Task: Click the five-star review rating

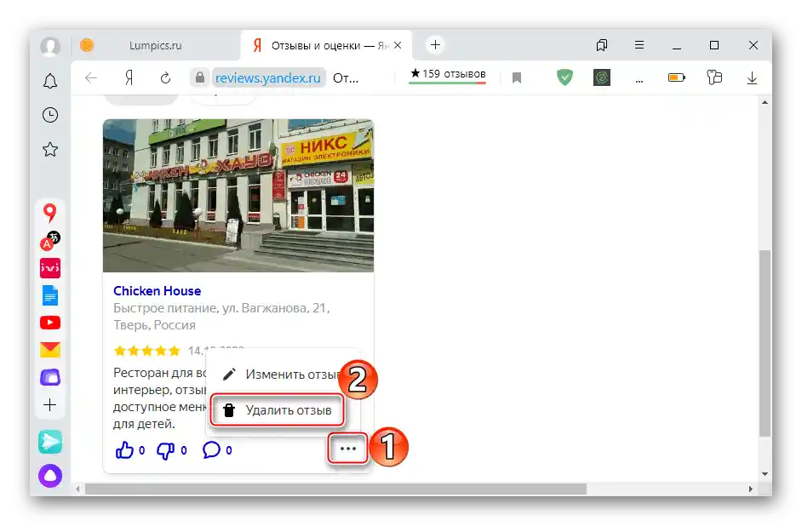Action: click(147, 351)
